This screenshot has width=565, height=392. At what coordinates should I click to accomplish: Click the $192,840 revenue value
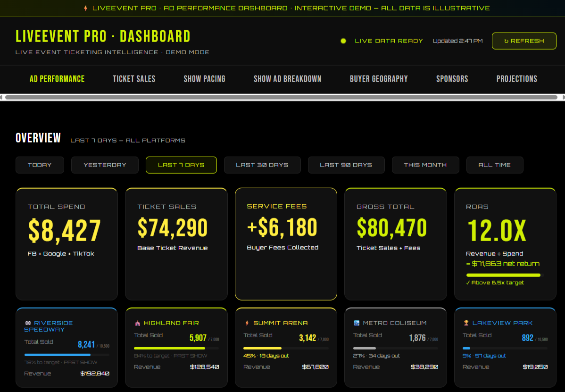[x=95, y=374]
